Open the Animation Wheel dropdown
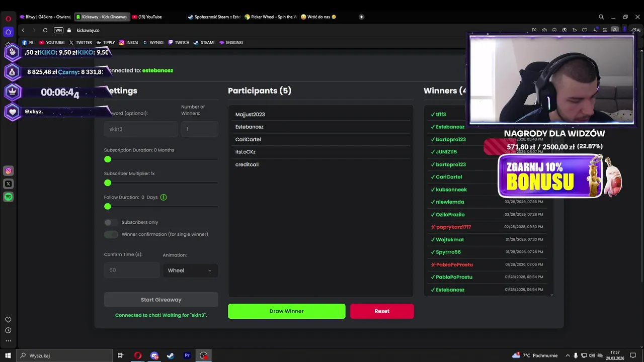Image resolution: width=644 pixels, height=362 pixels. click(x=190, y=270)
